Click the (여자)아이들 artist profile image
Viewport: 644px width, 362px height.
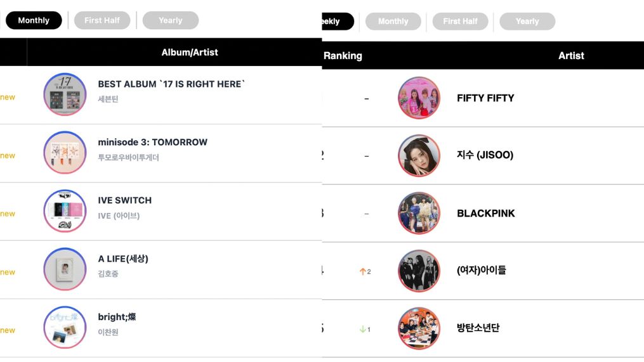(x=419, y=271)
